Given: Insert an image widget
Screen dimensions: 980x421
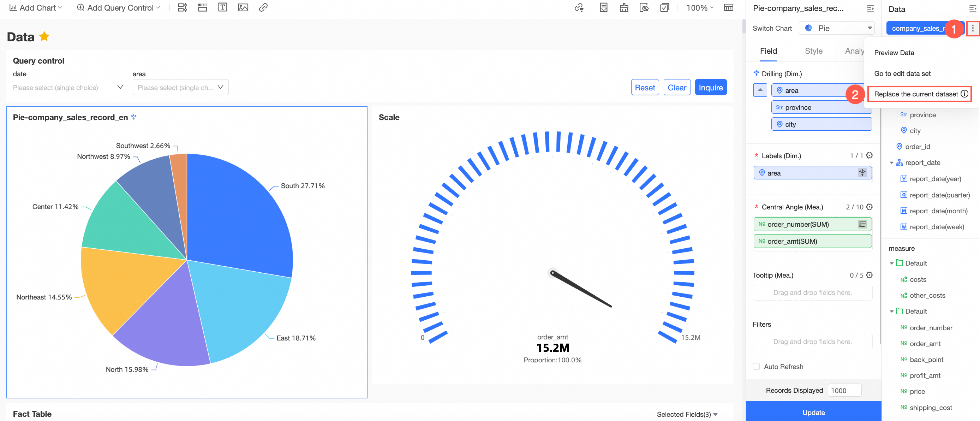Looking at the screenshot, I should tap(243, 8).
